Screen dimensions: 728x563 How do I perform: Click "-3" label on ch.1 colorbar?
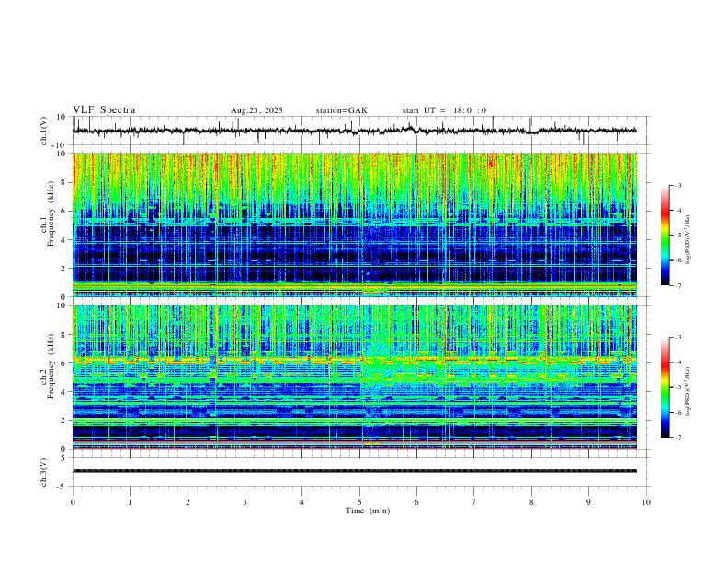(678, 185)
